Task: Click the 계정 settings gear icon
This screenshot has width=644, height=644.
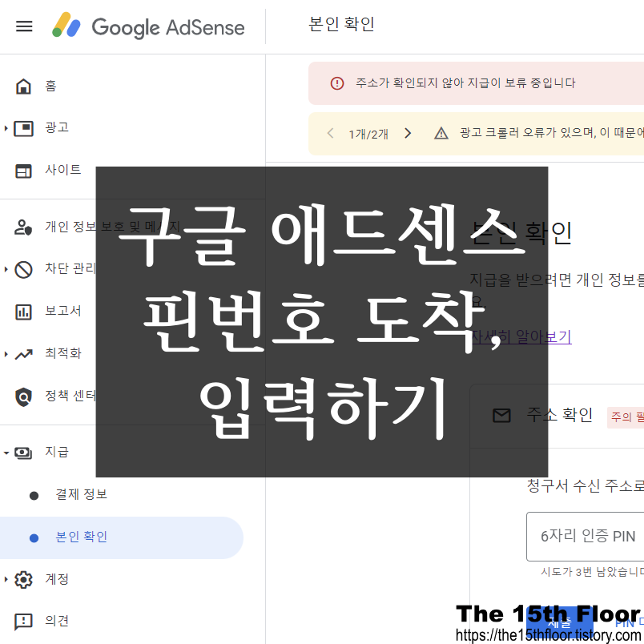Action: tap(23, 579)
